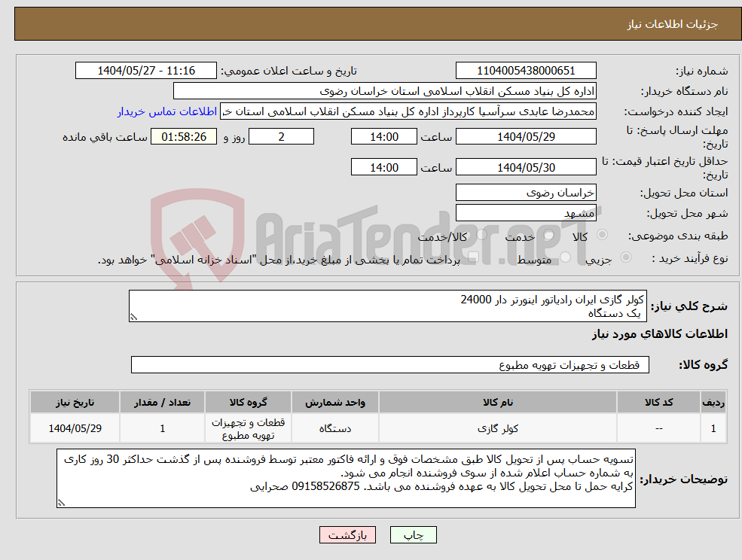Click the countdown timer 01:58:26

pos(186,136)
